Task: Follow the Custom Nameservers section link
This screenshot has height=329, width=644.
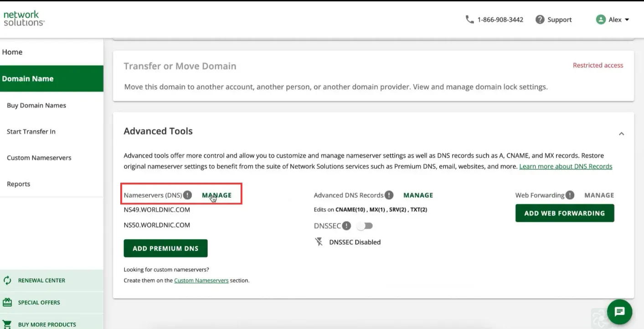Action: (x=201, y=280)
